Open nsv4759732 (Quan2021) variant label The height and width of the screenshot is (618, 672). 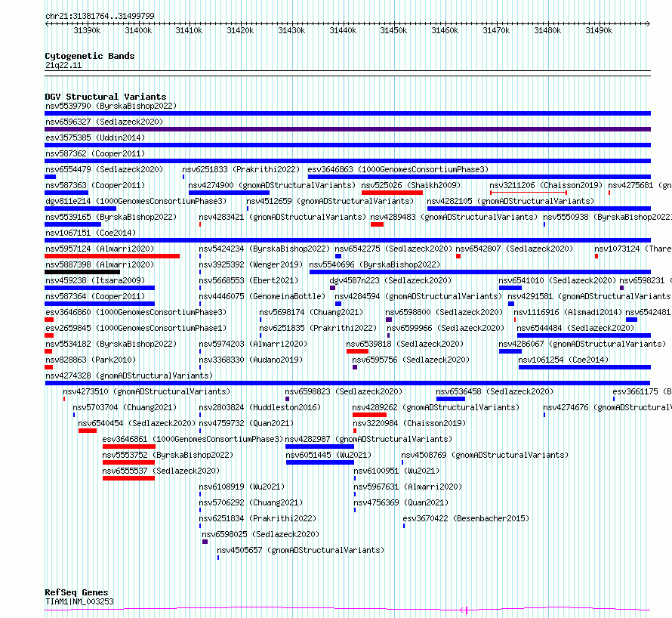coord(246,423)
